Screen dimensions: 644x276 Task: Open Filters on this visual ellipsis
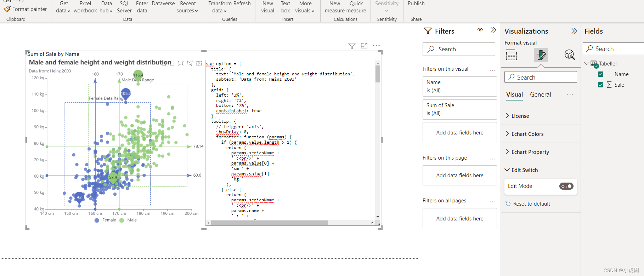coord(492,69)
